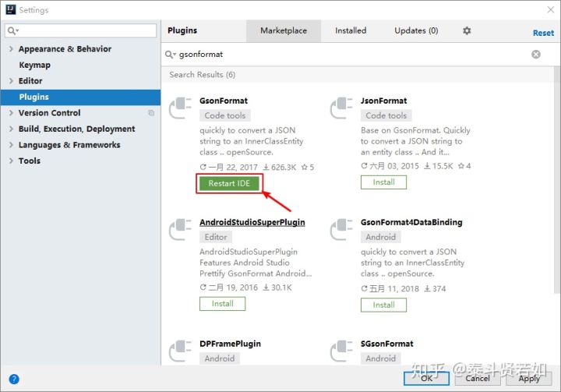Click the DPFramePlugin plugin icon
Viewport: 561px width, 392px height.
click(x=180, y=351)
